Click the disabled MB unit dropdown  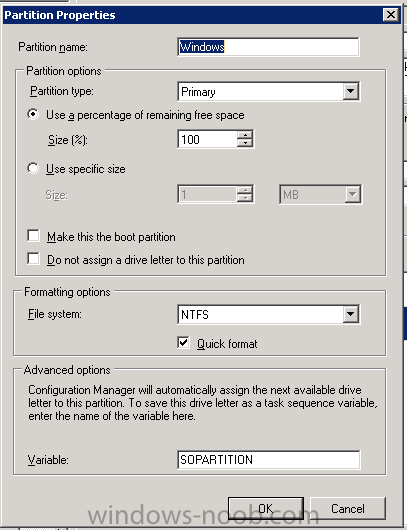(x=320, y=194)
